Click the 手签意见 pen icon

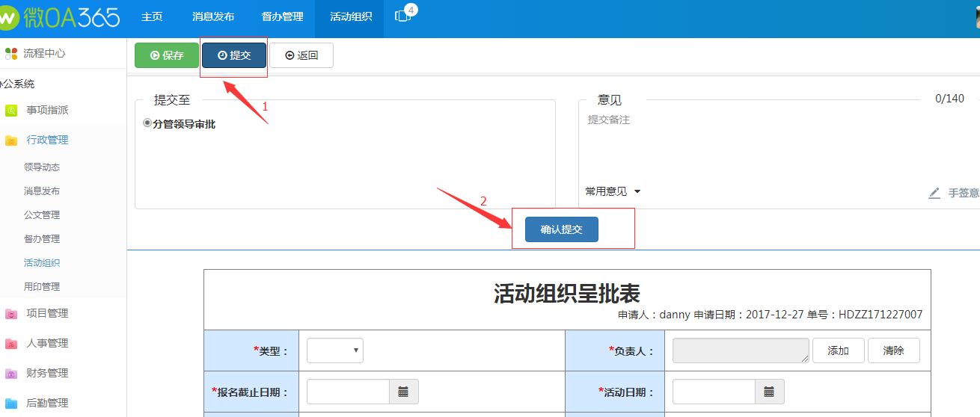tap(934, 193)
